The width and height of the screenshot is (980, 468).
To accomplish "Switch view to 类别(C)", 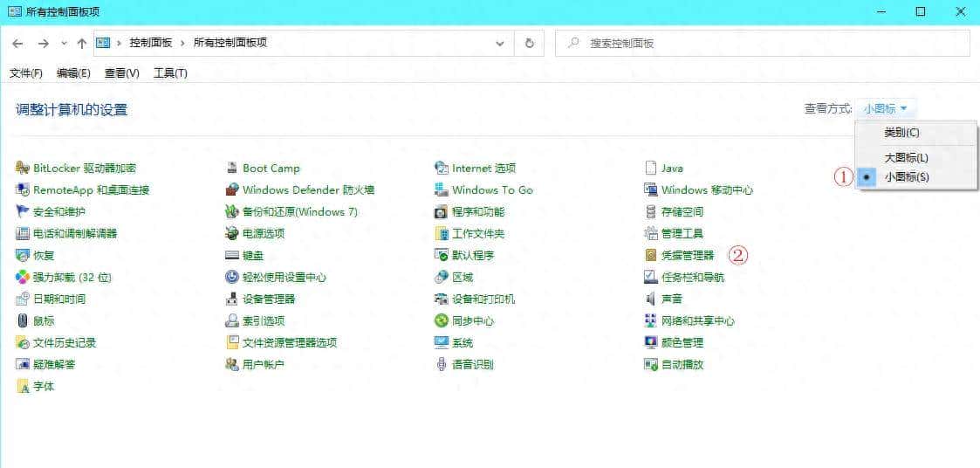I will (x=901, y=133).
